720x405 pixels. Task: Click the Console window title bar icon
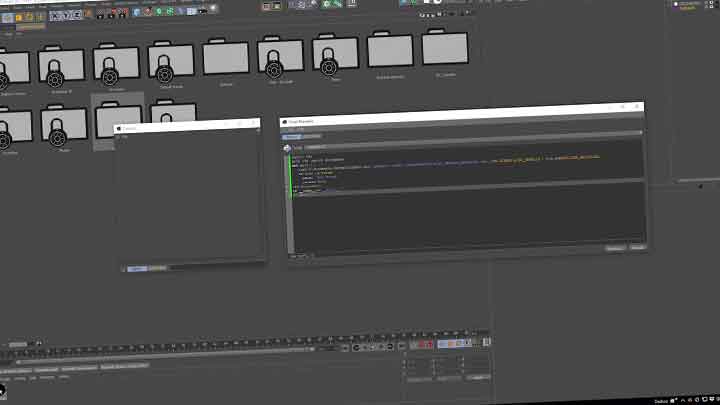pos(119,127)
